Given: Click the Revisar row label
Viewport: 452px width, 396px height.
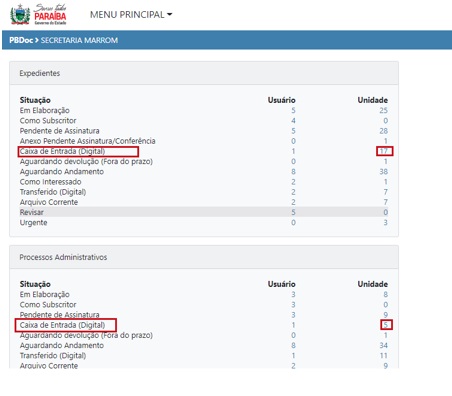Looking at the screenshot, I should [32, 212].
